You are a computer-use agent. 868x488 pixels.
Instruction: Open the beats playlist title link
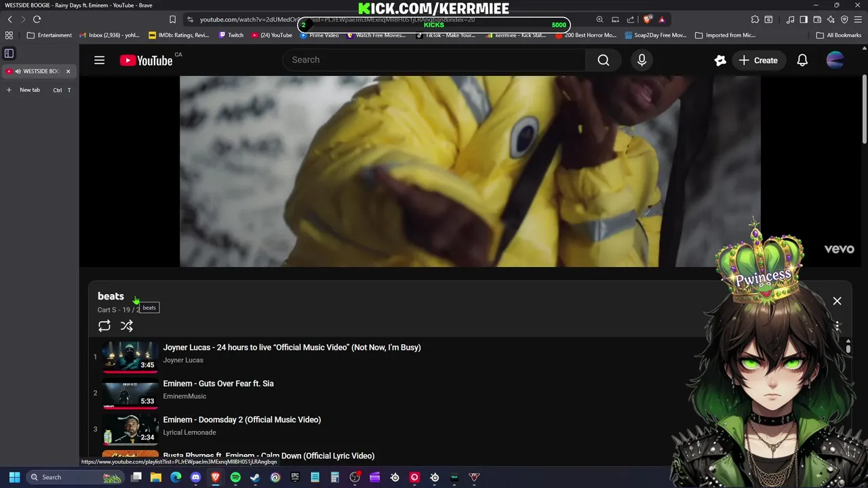pyautogui.click(x=111, y=296)
